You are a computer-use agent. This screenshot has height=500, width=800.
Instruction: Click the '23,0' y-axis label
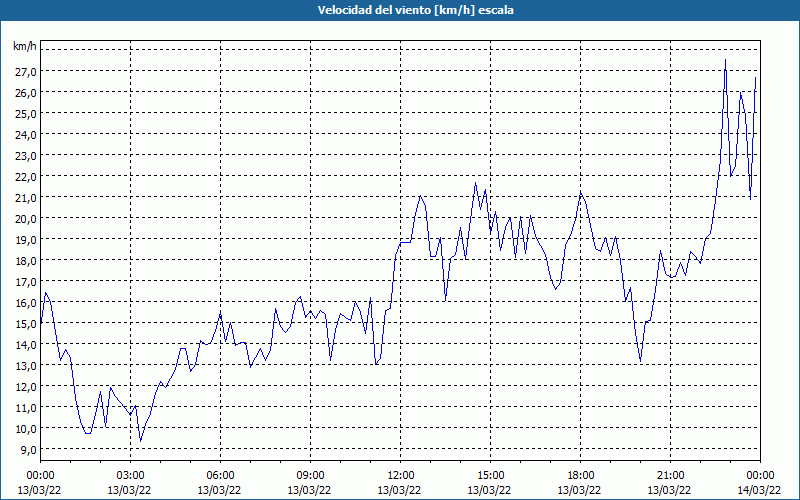click(26, 156)
